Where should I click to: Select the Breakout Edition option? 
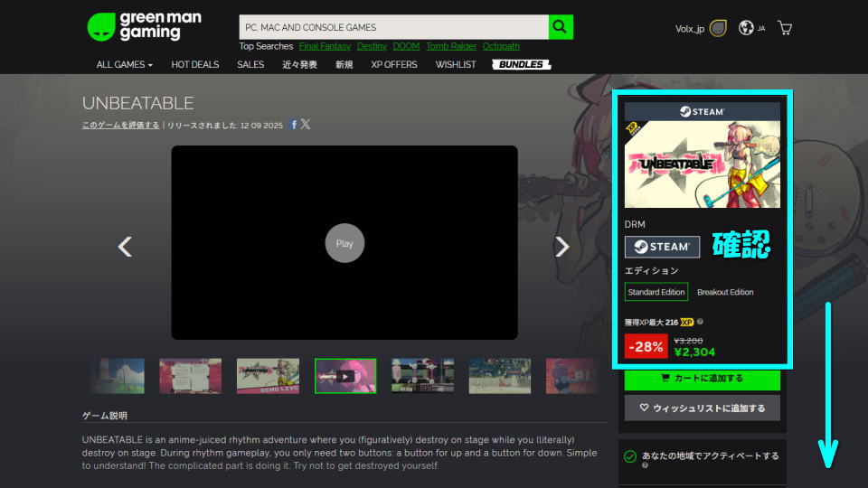point(725,292)
